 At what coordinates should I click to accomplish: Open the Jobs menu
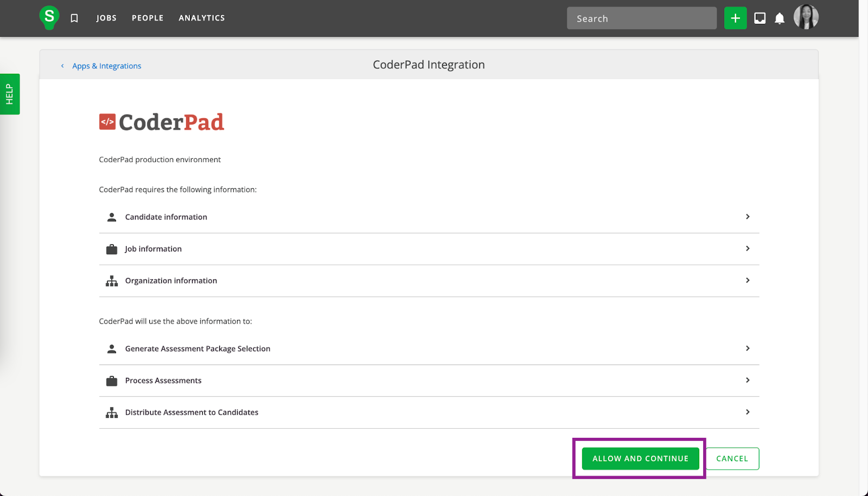point(106,18)
